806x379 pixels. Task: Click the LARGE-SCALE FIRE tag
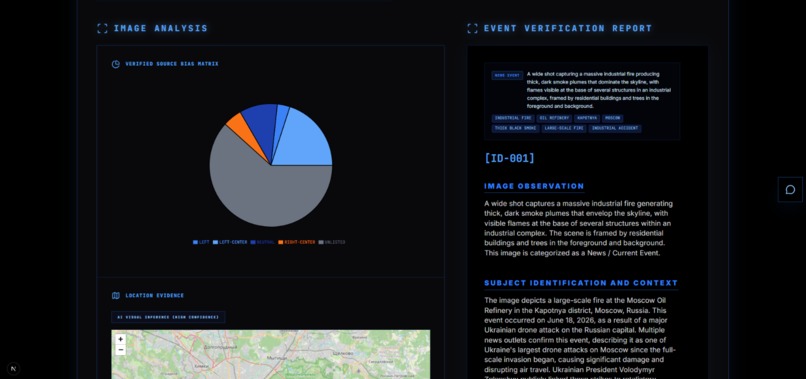[564, 129]
